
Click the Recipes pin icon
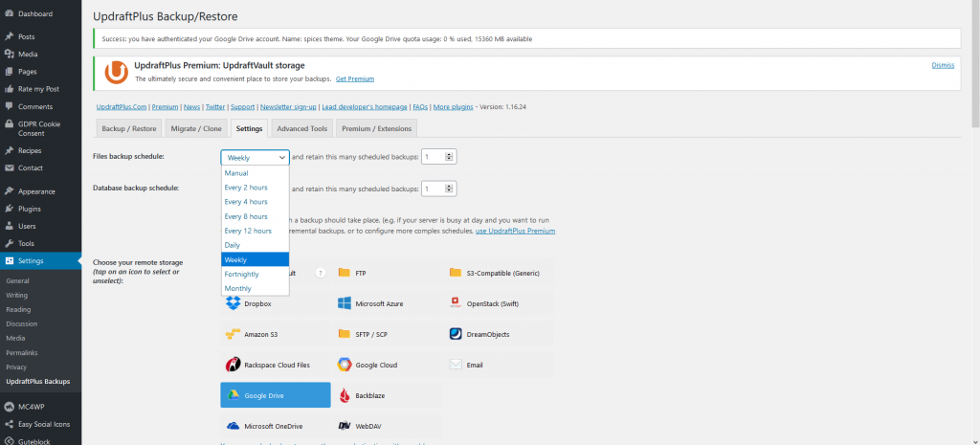[x=9, y=150]
